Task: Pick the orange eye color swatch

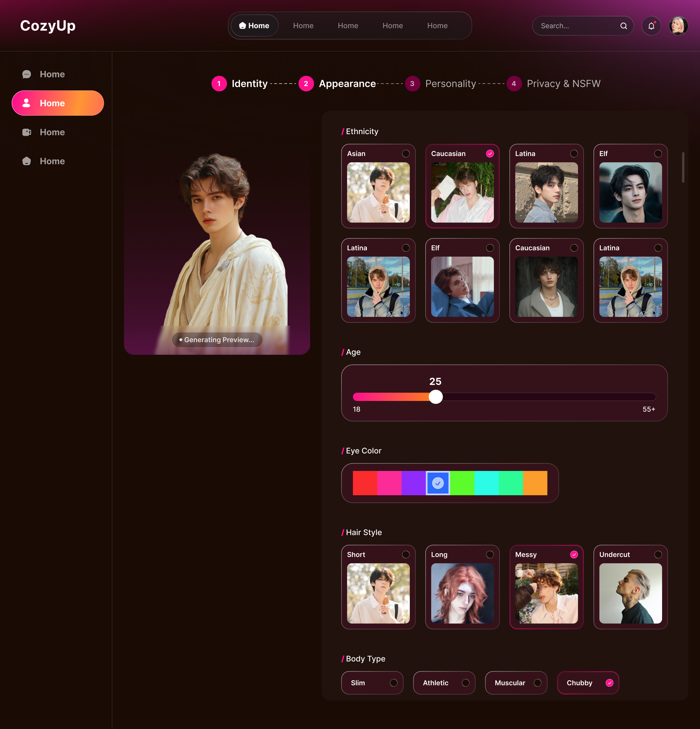Action: [535, 483]
